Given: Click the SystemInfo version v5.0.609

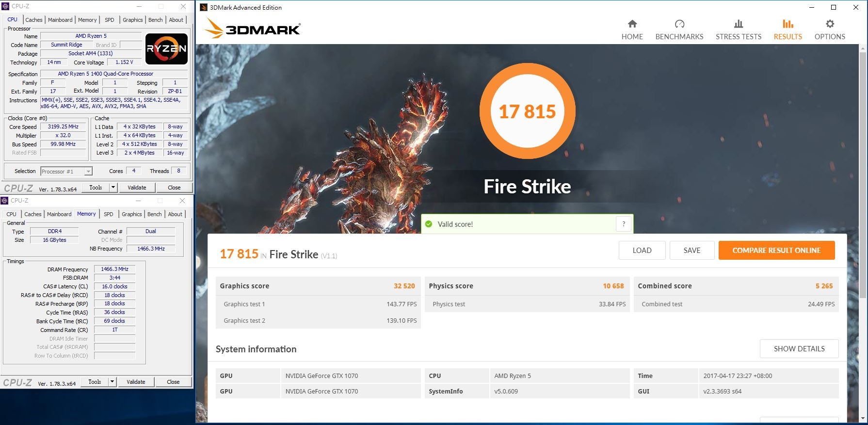Looking at the screenshot, I should pyautogui.click(x=506, y=392).
